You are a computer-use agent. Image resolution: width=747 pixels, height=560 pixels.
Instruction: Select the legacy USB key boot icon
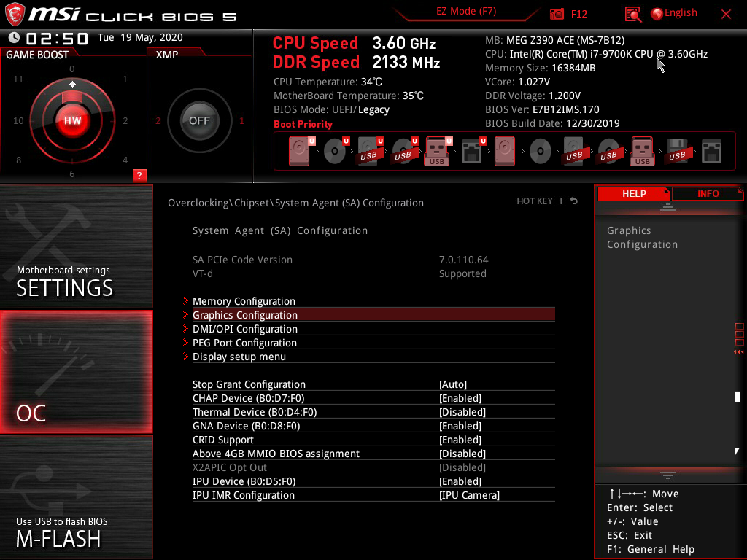pyautogui.click(x=642, y=151)
